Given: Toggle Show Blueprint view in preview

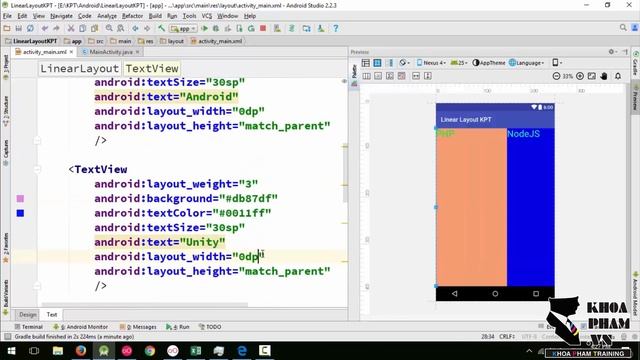Looking at the screenshot, I should coord(377,63).
